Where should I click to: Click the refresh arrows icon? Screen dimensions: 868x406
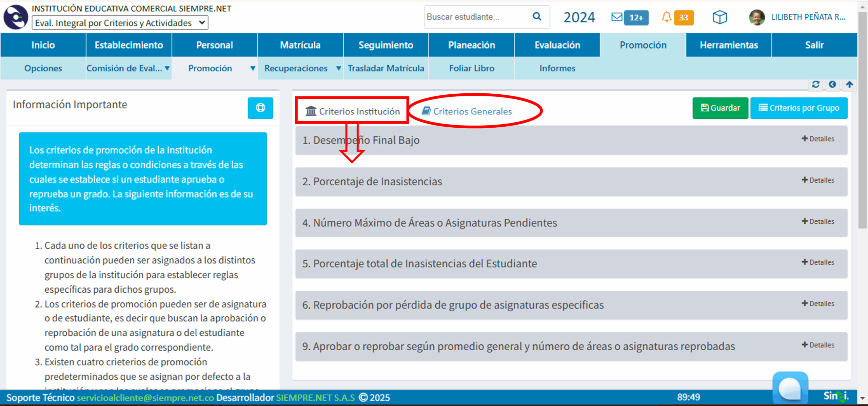click(816, 85)
